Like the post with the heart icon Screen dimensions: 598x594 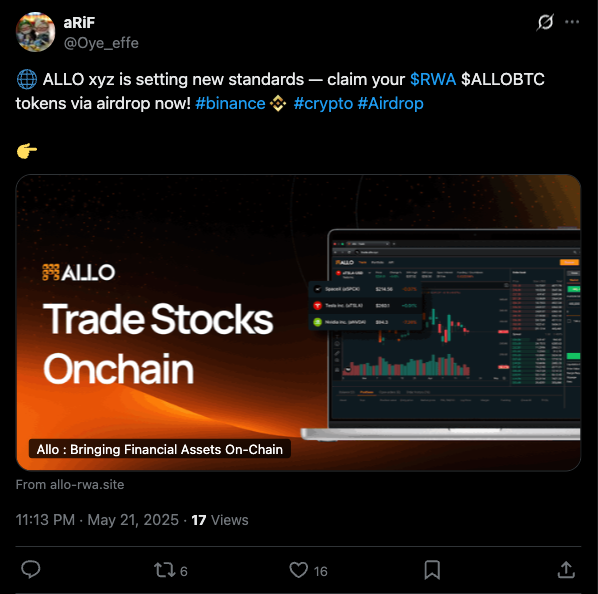298,570
